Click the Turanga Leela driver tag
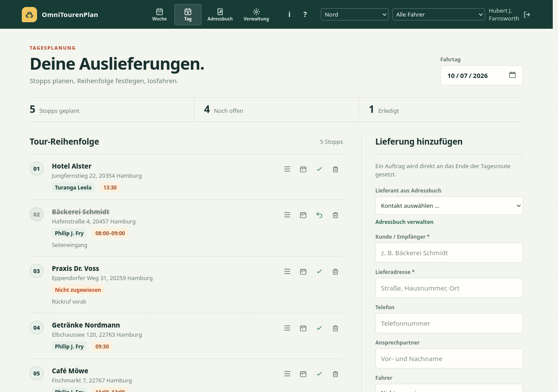Screen dimensions: 558x392 point(73,187)
